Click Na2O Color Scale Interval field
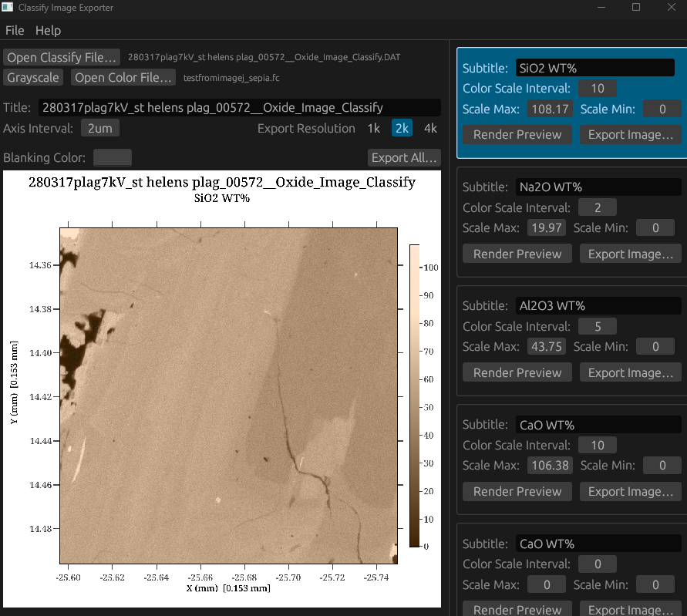This screenshot has height=616, width=687. coord(597,207)
